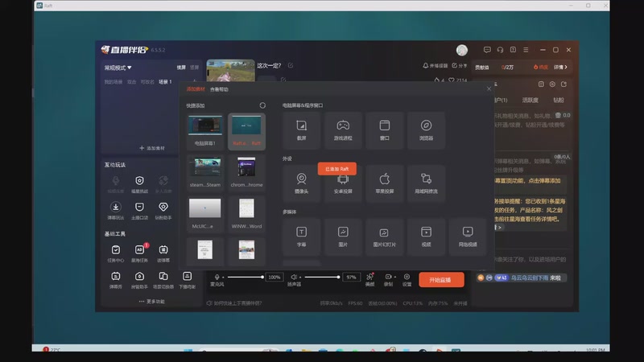The width and height of the screenshot is (644, 362).
Task: Add a 图片 image source
Action: [x=343, y=237]
